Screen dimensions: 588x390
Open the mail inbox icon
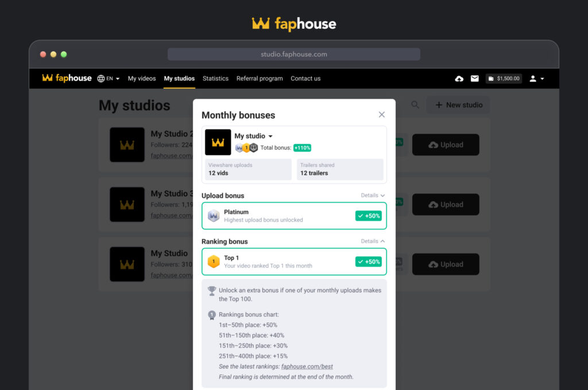(475, 79)
